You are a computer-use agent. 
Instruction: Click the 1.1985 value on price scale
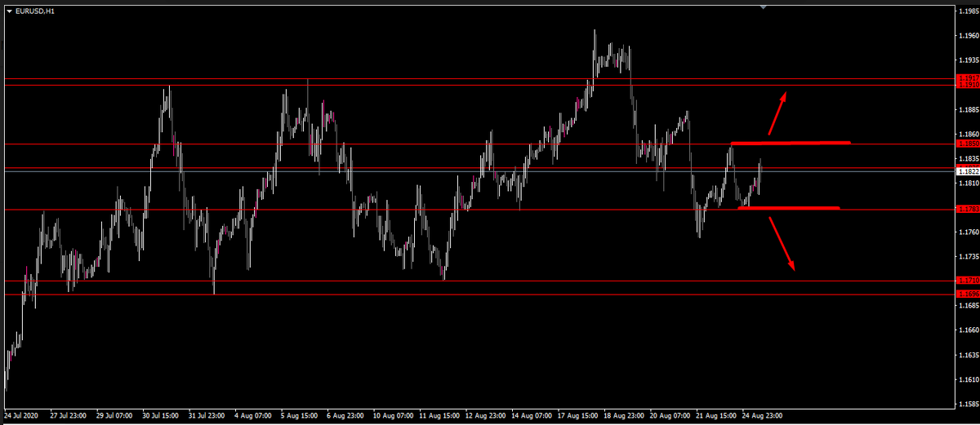click(x=968, y=11)
